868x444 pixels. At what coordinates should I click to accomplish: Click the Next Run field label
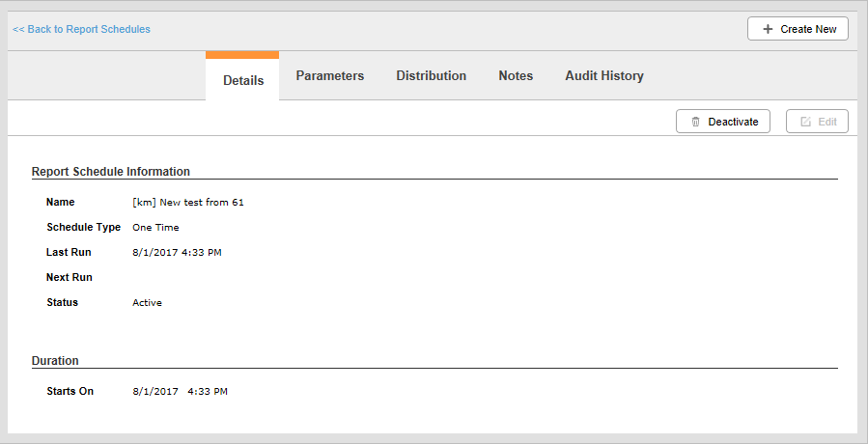pyautogui.click(x=70, y=277)
